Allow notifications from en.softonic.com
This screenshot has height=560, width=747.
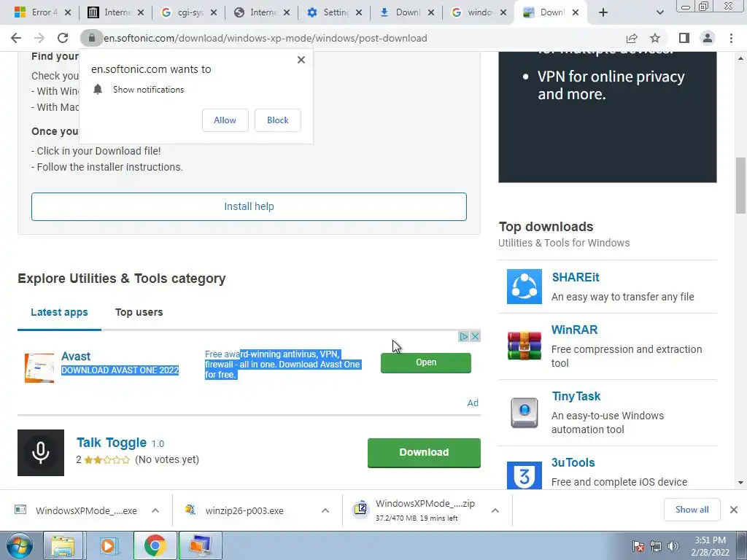pyautogui.click(x=225, y=120)
